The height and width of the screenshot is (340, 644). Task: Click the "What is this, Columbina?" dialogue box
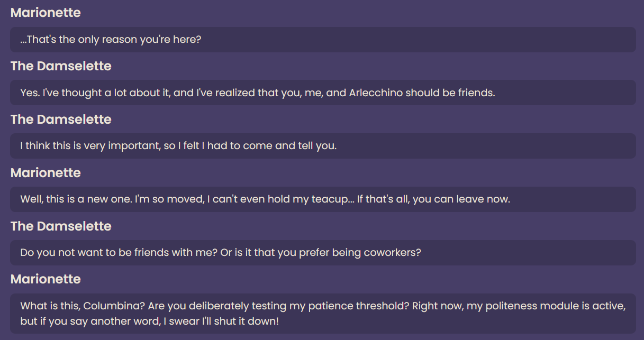[x=323, y=314]
